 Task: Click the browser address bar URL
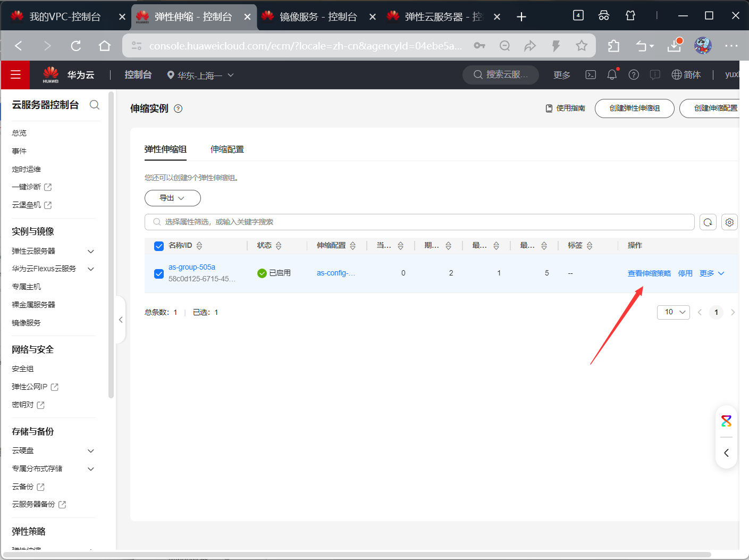(x=306, y=46)
